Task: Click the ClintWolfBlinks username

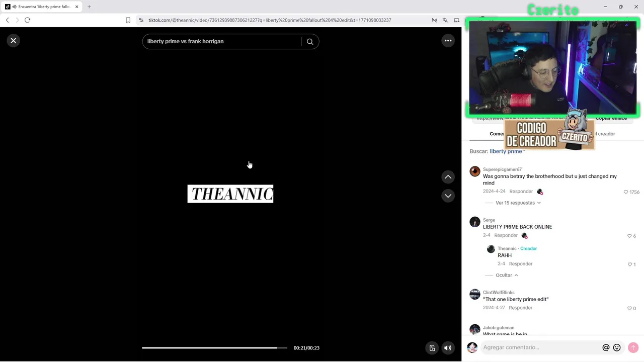Action: click(x=499, y=293)
